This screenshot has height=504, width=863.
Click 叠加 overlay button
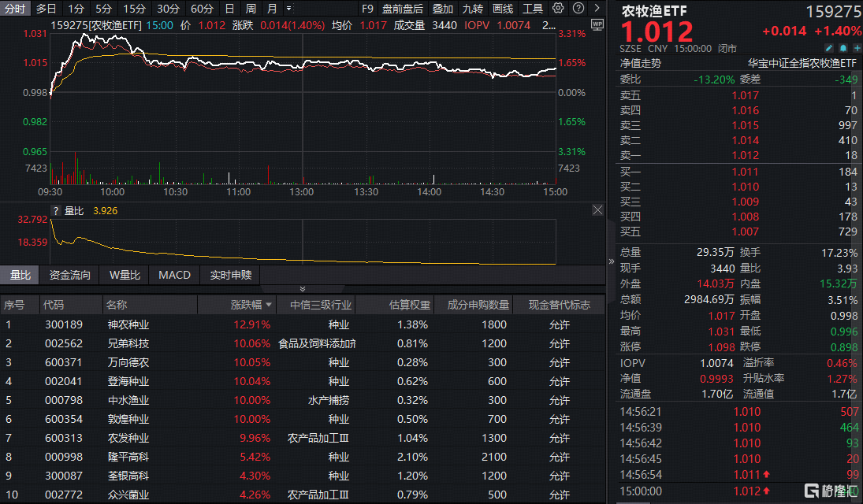442,9
